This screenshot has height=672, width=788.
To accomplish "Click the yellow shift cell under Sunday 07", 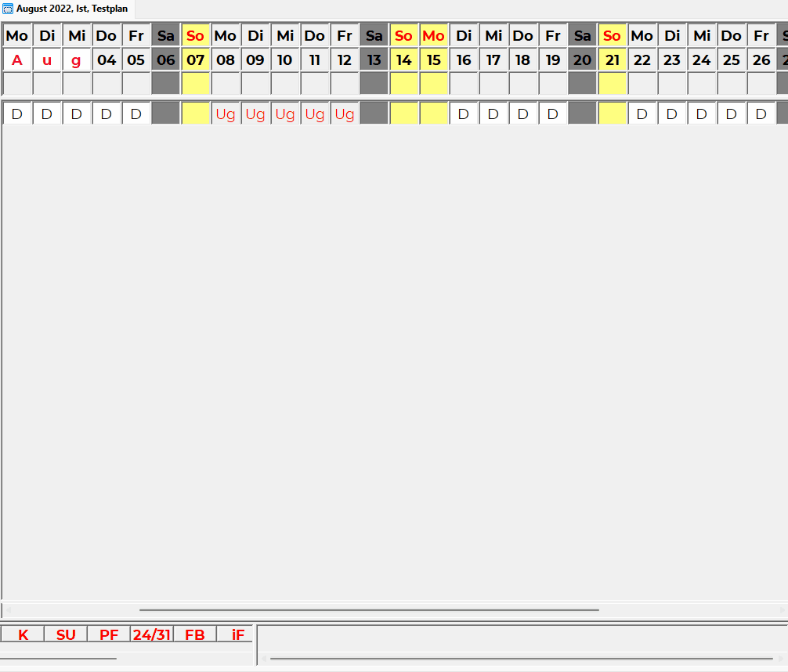I will click(x=196, y=114).
